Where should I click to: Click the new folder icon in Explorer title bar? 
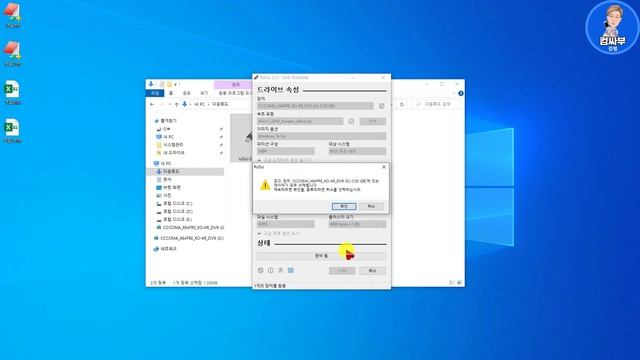point(169,84)
